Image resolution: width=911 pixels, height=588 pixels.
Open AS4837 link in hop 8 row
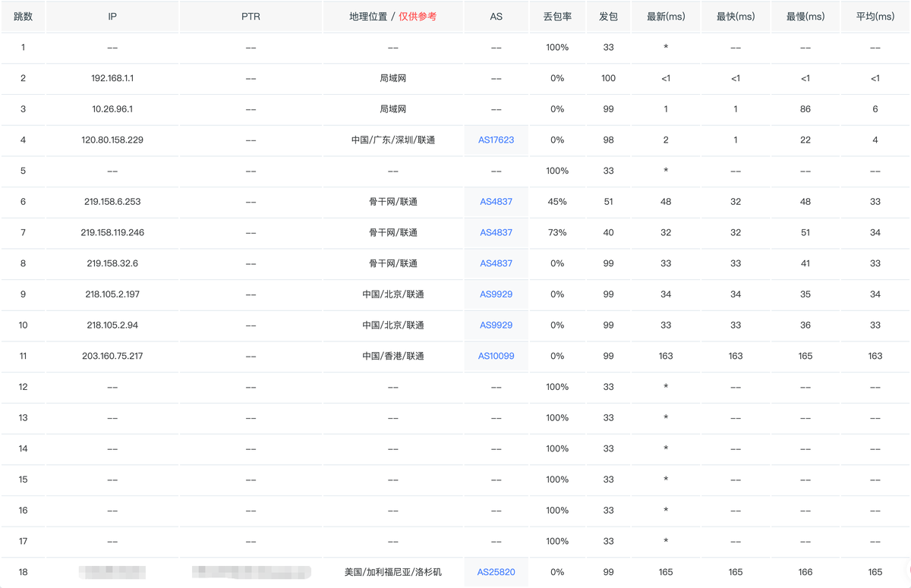[496, 263]
